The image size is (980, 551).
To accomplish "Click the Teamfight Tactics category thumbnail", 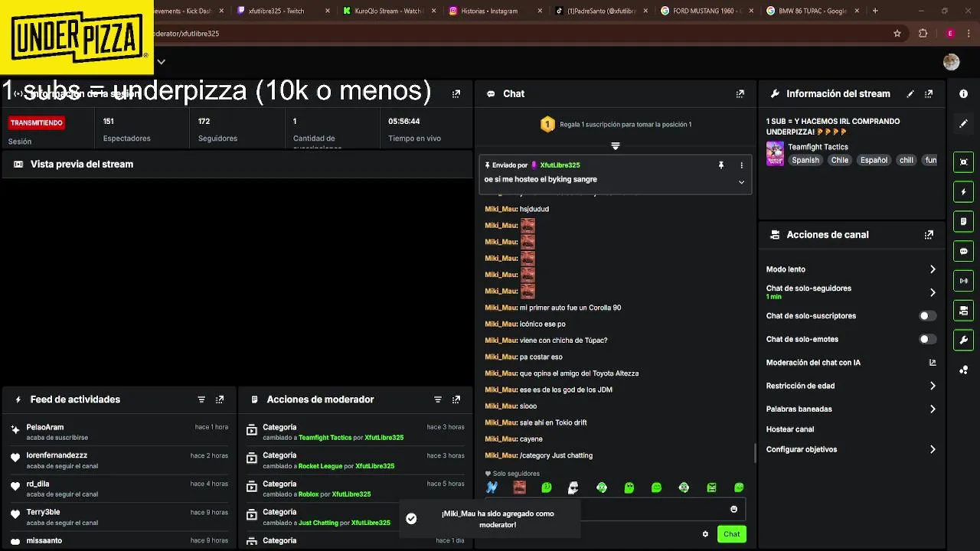I will point(775,153).
